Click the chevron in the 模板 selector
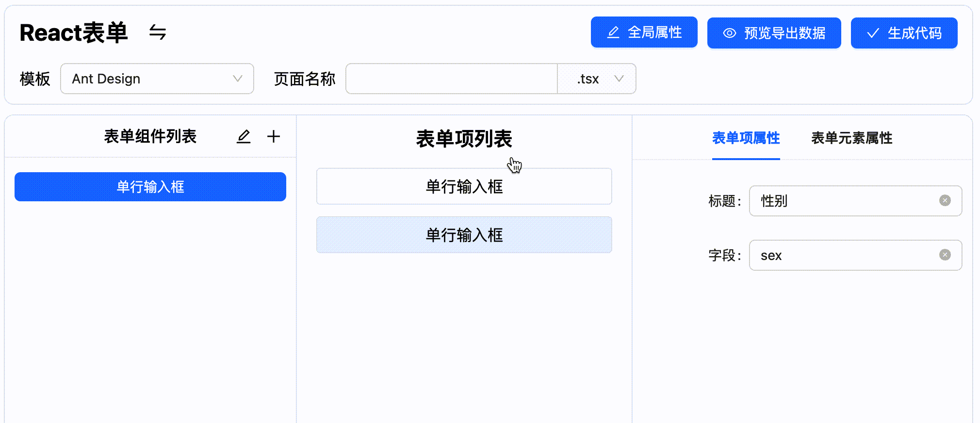 click(237, 79)
